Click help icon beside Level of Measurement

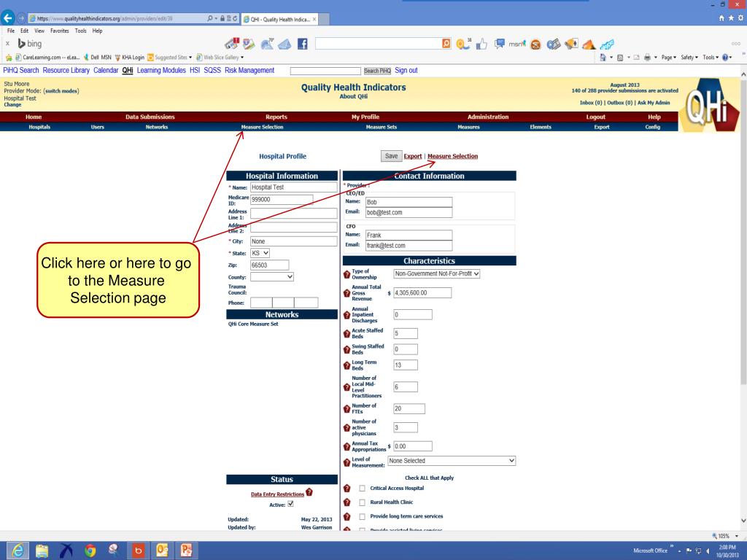347,462
